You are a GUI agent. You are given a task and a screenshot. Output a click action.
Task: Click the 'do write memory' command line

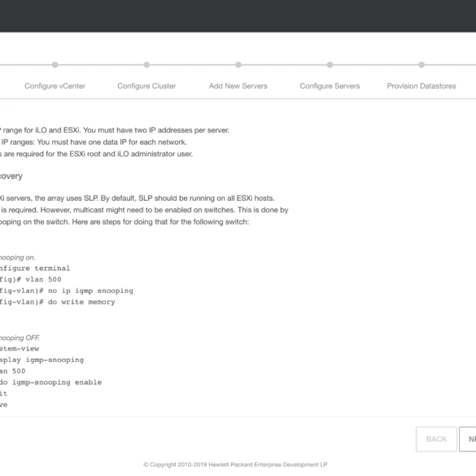[x=58, y=302]
